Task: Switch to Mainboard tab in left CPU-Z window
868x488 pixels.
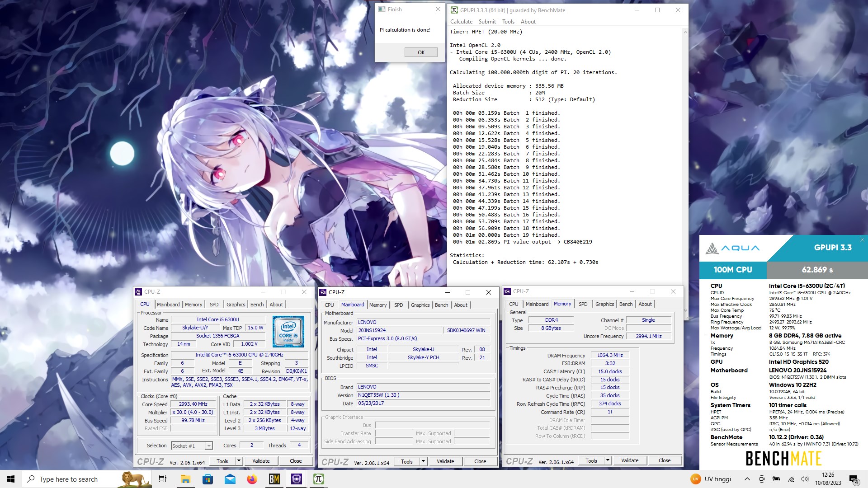Action: click(168, 305)
